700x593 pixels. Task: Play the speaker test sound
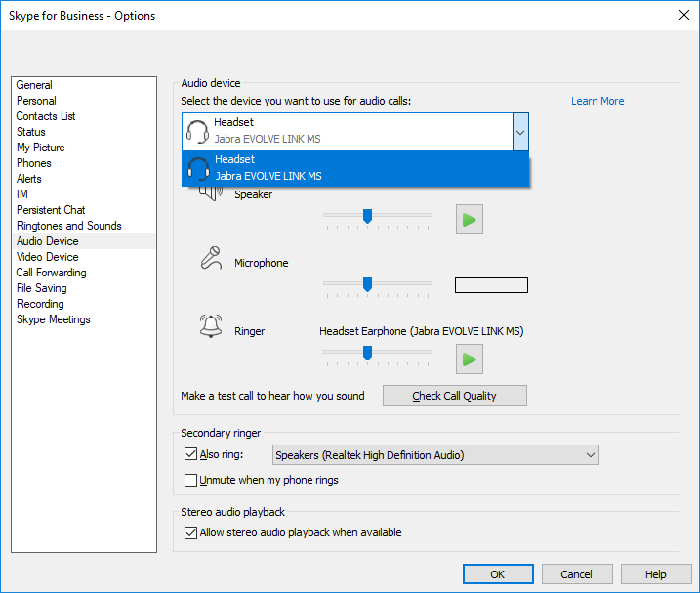(x=469, y=220)
